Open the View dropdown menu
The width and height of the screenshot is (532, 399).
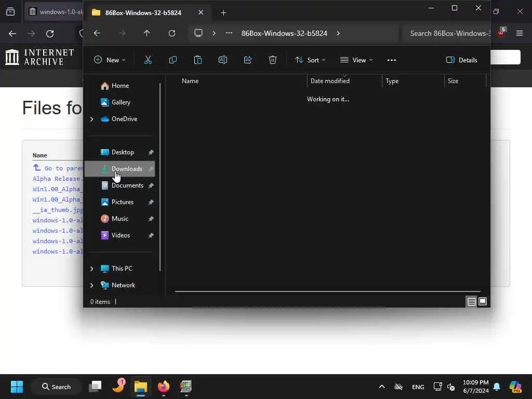356,60
